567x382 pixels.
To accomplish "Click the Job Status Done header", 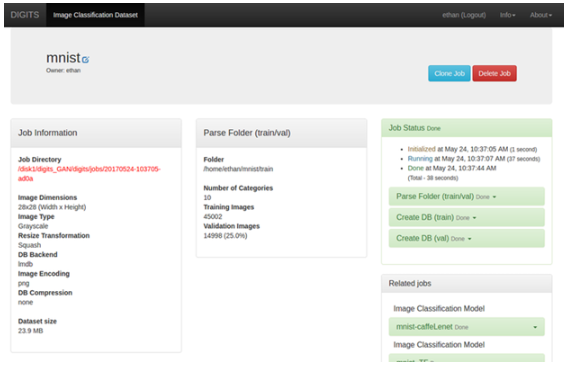I will [x=466, y=128].
